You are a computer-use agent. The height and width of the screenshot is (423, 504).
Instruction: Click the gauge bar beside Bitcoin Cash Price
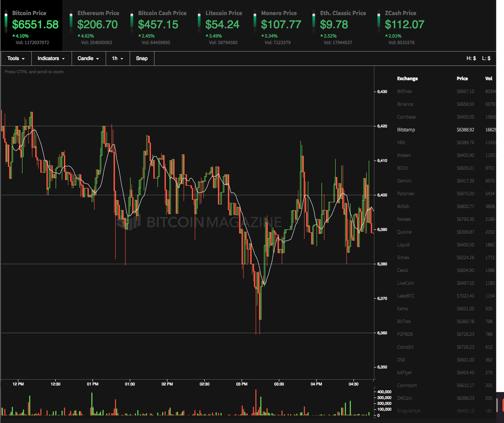[133, 22]
